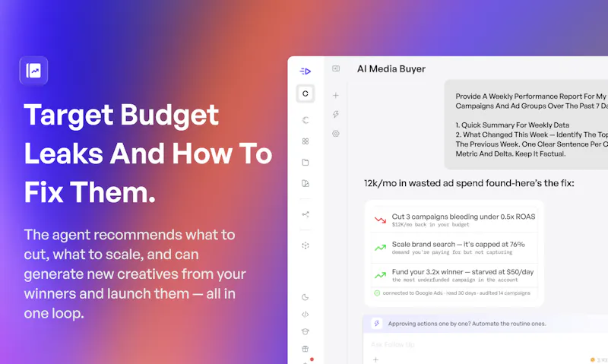Select the AI Media Buyer title

coord(391,69)
